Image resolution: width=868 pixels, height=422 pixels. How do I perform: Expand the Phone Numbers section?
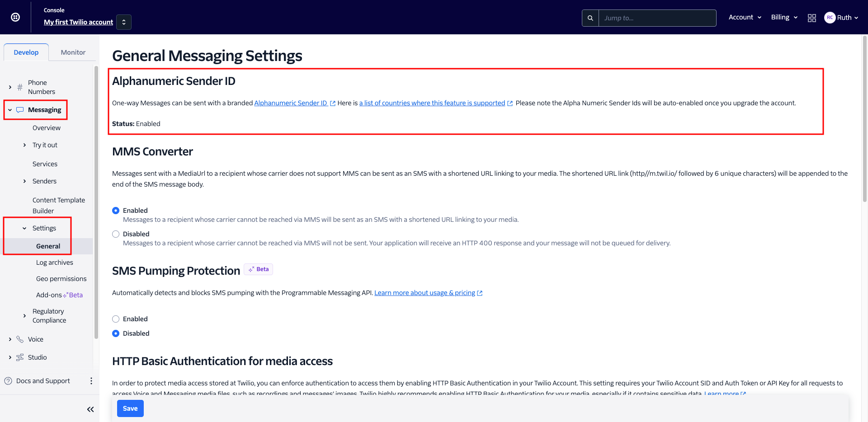[x=10, y=87]
